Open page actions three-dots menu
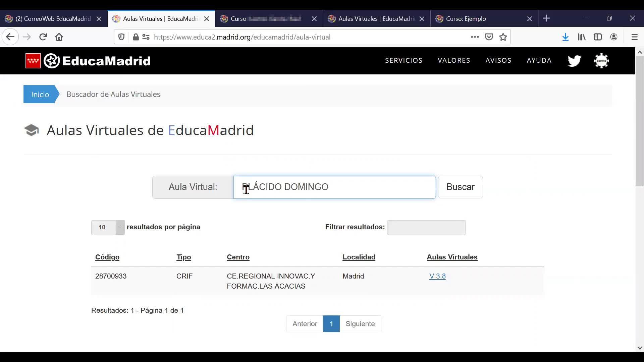The width and height of the screenshot is (644, 362). tap(475, 37)
